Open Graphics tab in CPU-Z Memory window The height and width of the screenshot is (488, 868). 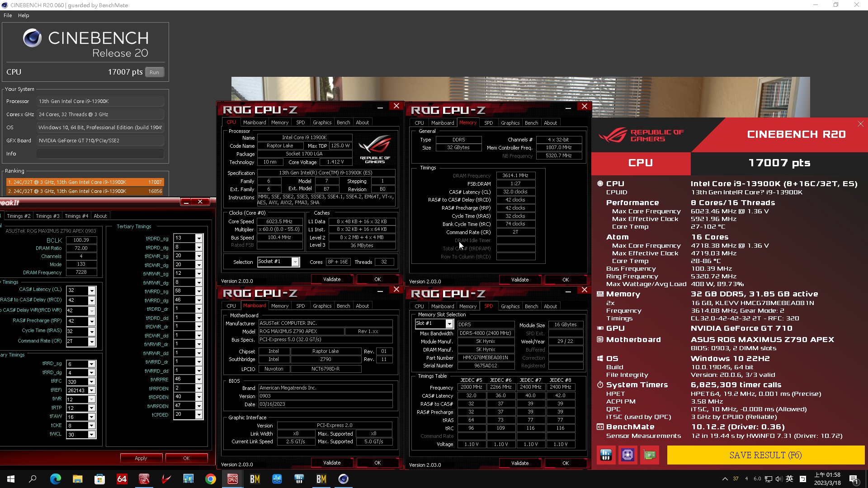tap(510, 123)
